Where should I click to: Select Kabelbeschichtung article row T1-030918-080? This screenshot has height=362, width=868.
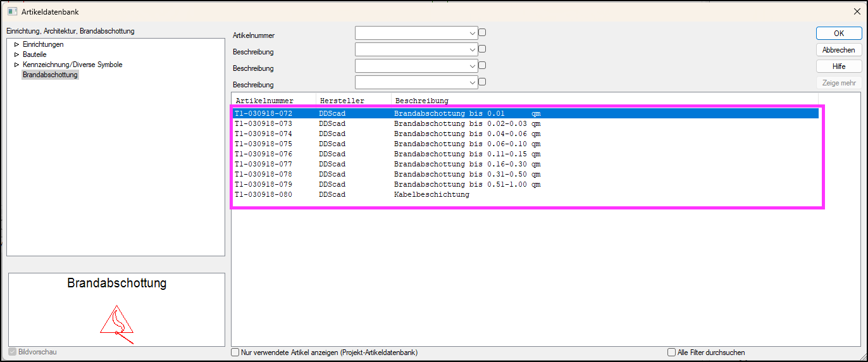pos(525,194)
